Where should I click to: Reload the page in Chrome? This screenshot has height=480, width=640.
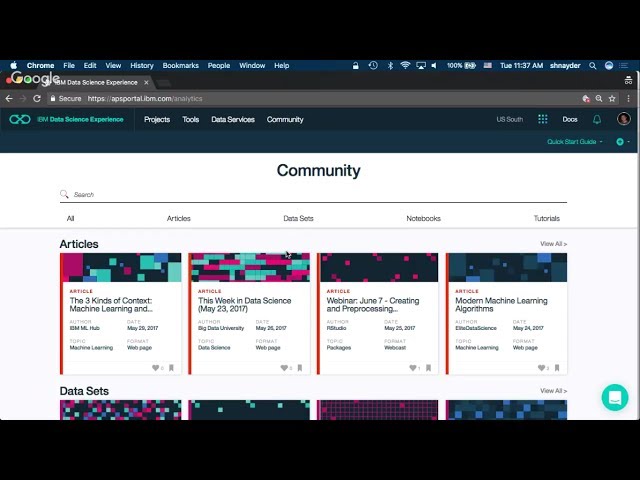click(x=37, y=99)
